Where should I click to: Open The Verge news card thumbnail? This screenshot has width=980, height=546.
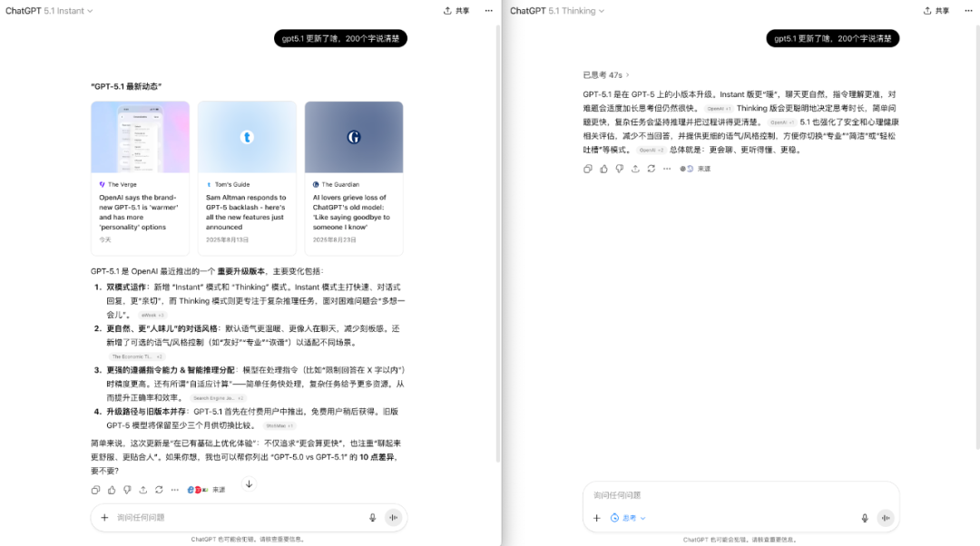coord(140,137)
